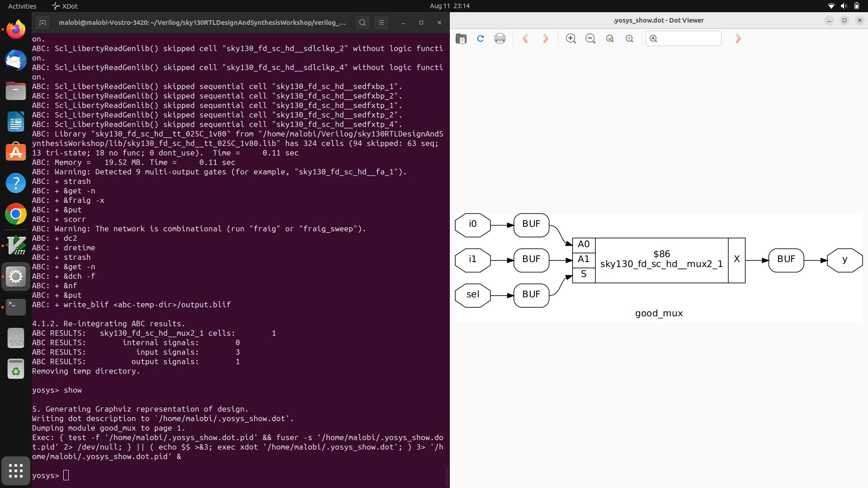Image resolution: width=868 pixels, height=488 pixels.
Task: Fit the graph to the window
Action: 609,38
